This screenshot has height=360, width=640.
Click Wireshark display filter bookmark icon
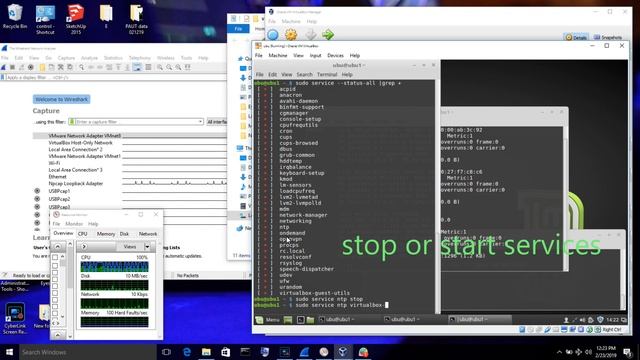[x=3, y=77]
